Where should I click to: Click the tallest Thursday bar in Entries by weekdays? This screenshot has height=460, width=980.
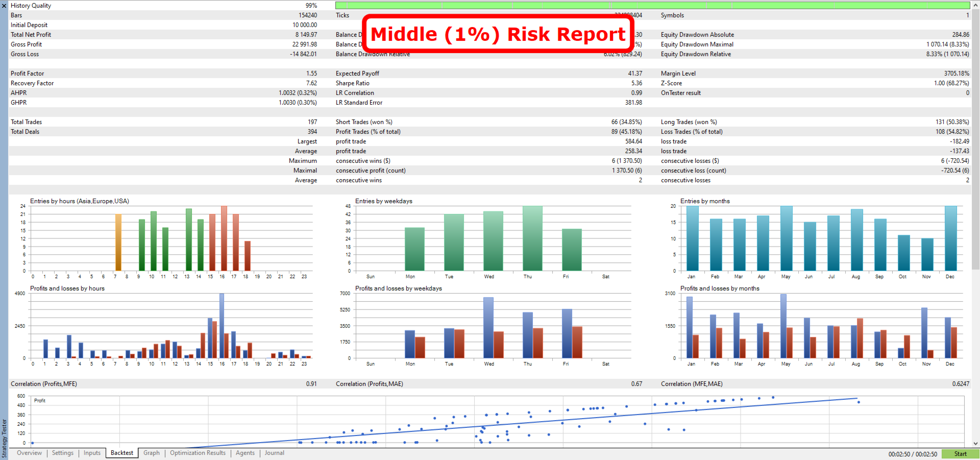[x=532, y=238]
